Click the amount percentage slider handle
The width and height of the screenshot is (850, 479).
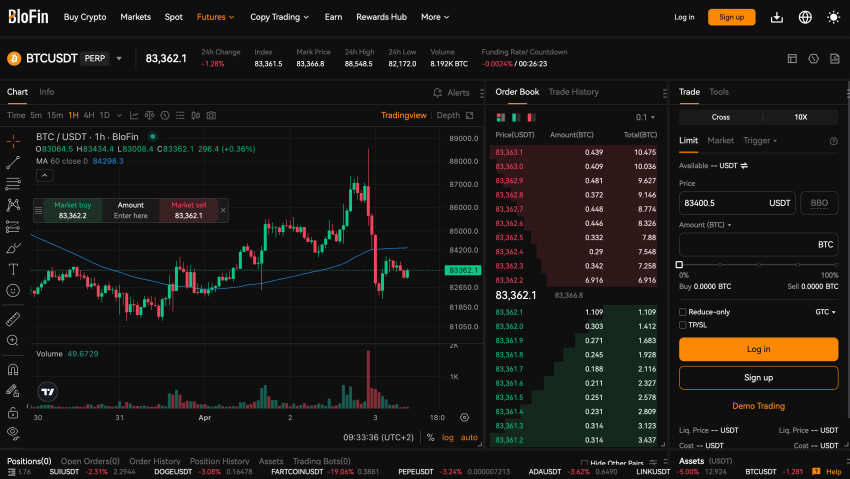679,265
